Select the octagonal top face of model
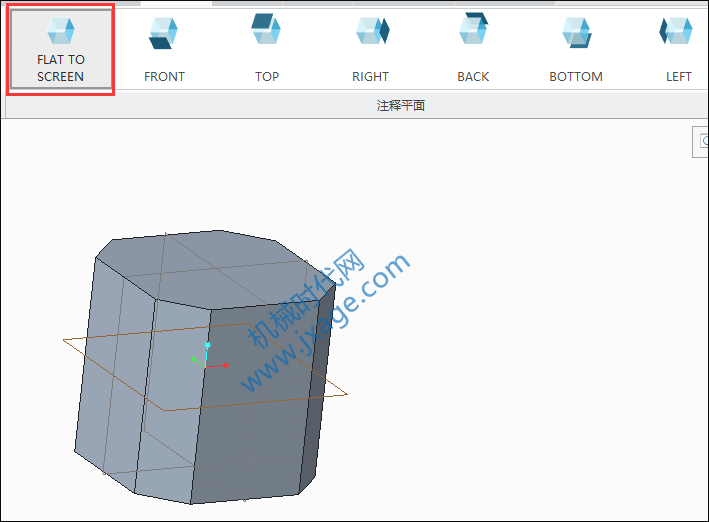709x522 pixels. (x=216, y=269)
